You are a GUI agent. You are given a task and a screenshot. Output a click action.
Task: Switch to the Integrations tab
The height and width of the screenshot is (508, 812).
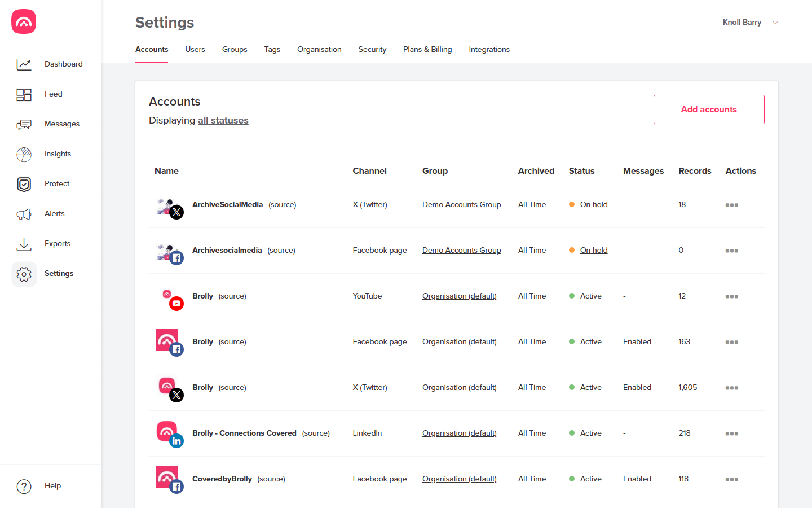click(489, 50)
